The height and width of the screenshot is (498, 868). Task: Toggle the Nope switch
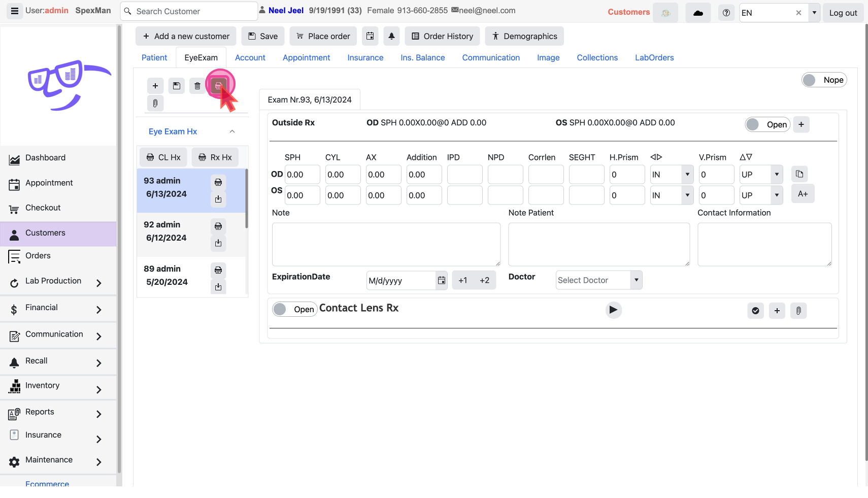(824, 80)
